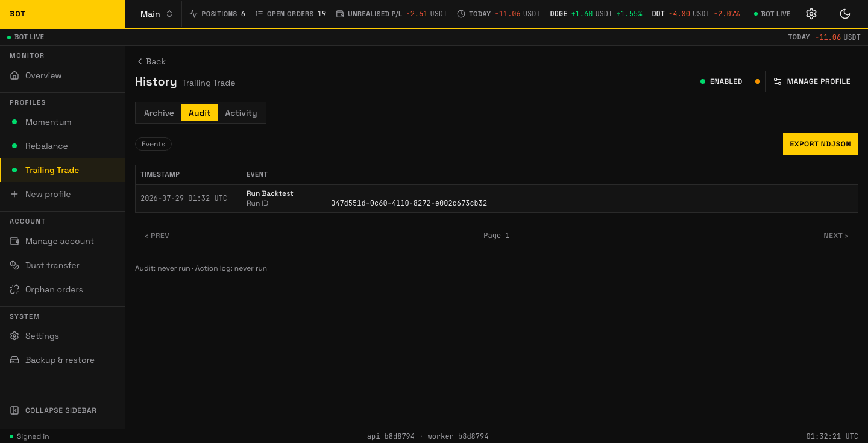Click the collapse sidebar panel icon
The image size is (868, 443).
tap(15, 410)
